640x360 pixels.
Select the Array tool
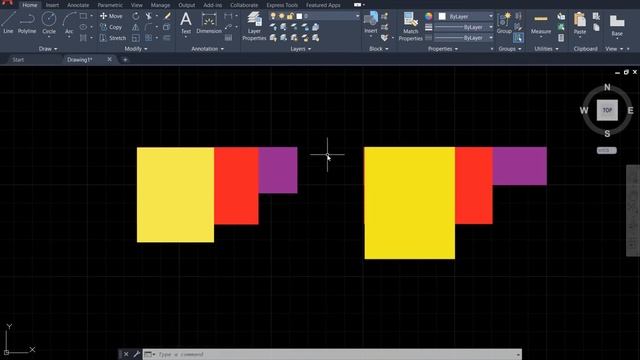[149, 38]
